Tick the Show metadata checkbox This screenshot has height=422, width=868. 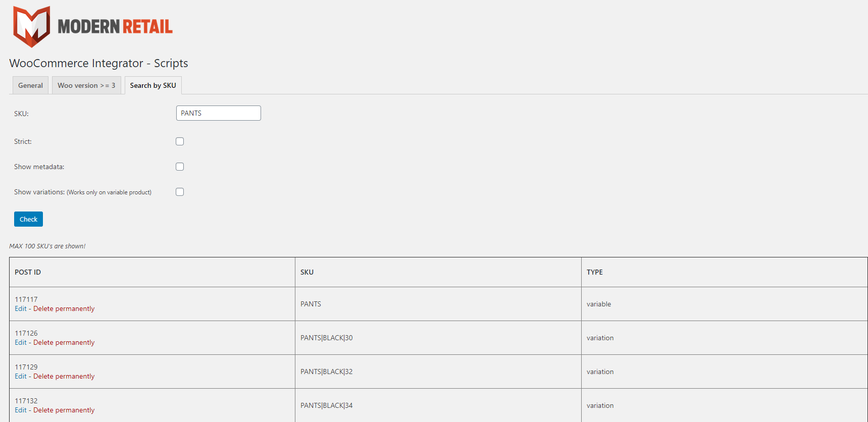(x=180, y=167)
